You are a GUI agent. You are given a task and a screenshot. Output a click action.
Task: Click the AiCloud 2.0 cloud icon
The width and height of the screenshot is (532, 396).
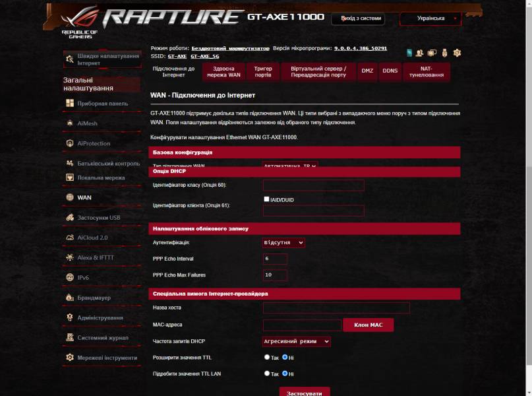point(70,237)
